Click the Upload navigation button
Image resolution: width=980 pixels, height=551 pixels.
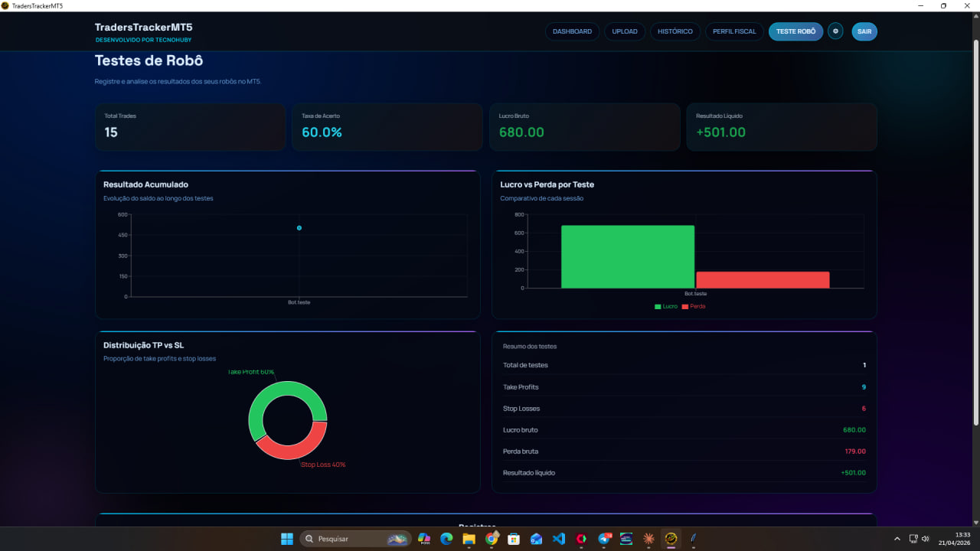625,31
